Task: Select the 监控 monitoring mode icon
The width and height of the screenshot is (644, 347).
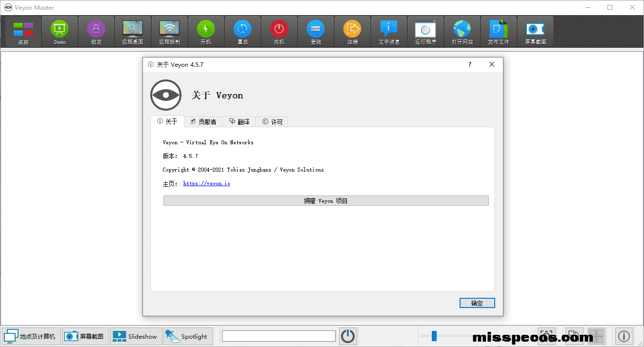Action: 23,32
